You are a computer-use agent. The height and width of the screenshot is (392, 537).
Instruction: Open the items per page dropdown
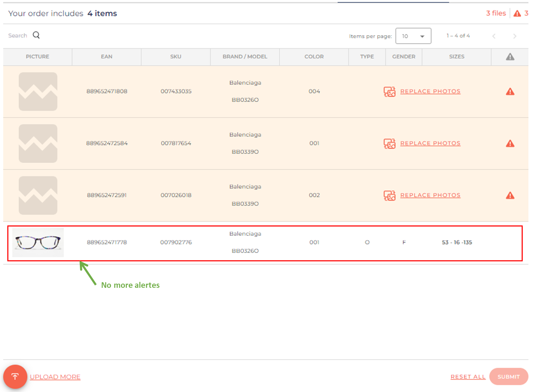point(413,36)
